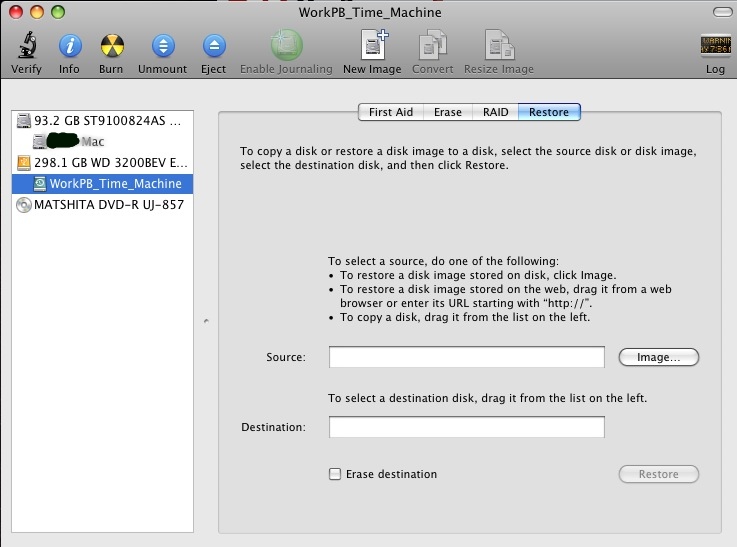The width and height of the screenshot is (737, 547).
Task: Click the Resize Image toolbar icon
Action: [x=499, y=45]
